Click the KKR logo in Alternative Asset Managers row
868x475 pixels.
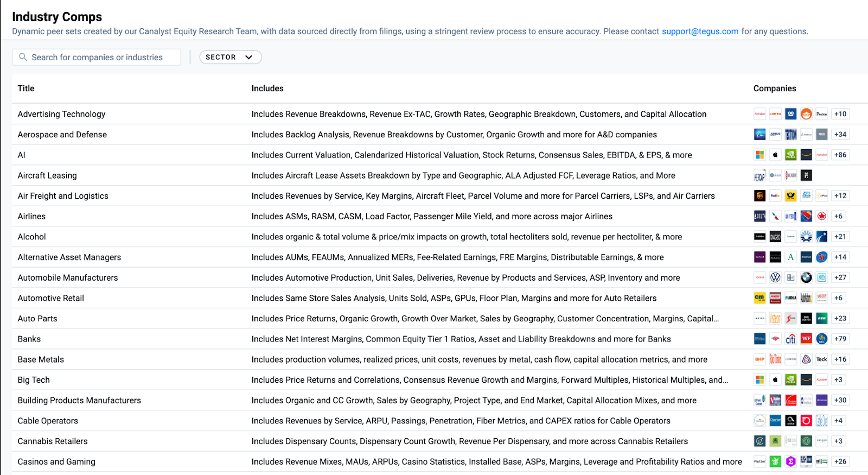pos(759,257)
